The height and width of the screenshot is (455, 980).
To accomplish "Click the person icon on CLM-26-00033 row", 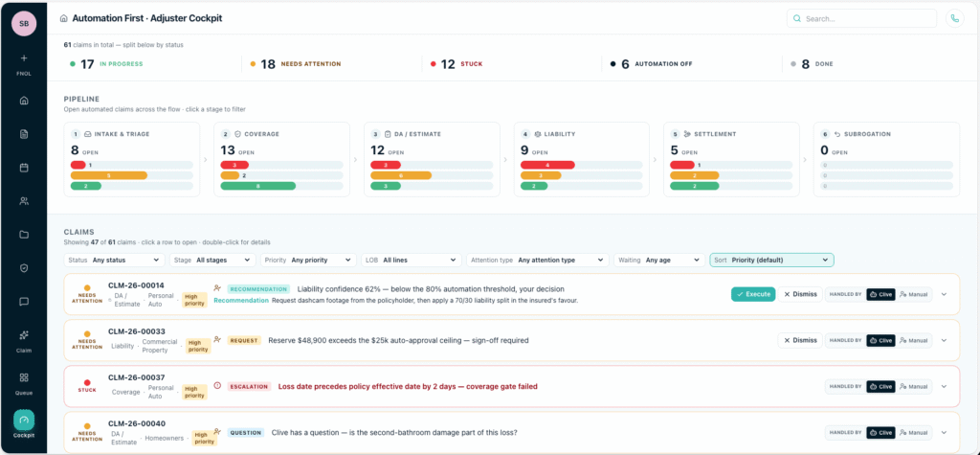I will coord(217,340).
